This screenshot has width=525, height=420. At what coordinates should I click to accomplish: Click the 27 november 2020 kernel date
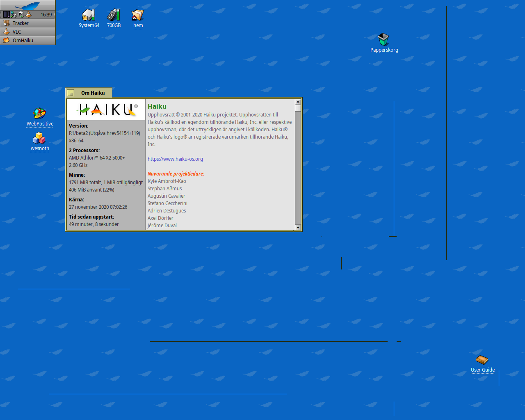point(98,207)
